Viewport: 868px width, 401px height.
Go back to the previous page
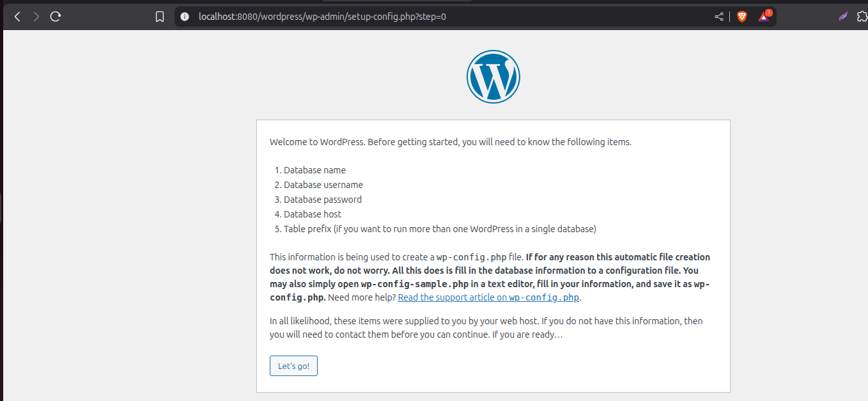[x=17, y=17]
